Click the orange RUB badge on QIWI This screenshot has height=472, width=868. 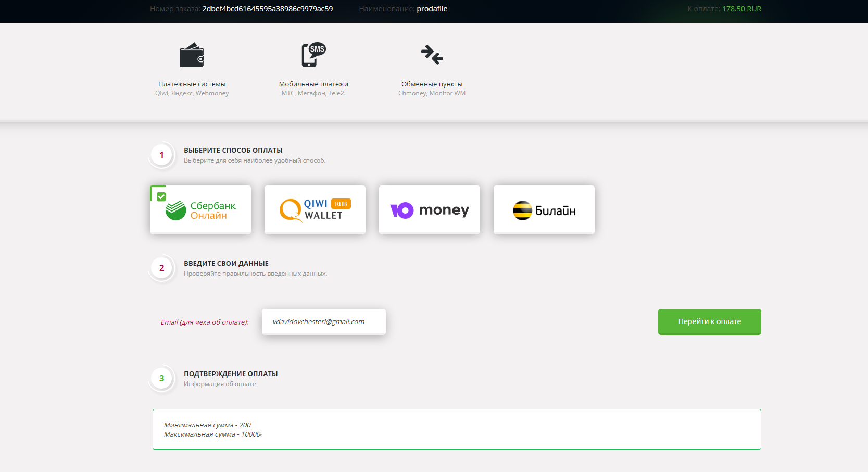coord(341,204)
